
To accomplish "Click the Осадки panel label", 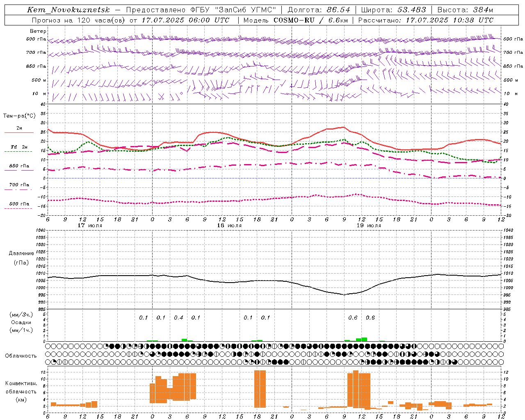I will [x=21, y=322].
